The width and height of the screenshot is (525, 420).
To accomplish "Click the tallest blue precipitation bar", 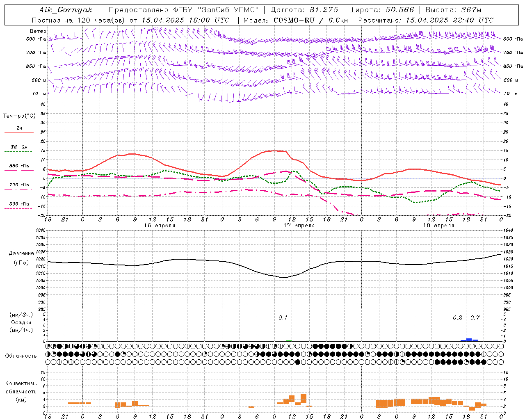I will pyautogui.click(x=469, y=340).
